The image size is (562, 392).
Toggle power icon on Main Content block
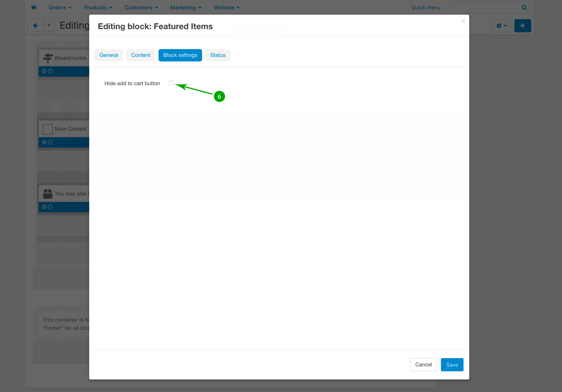[51, 142]
